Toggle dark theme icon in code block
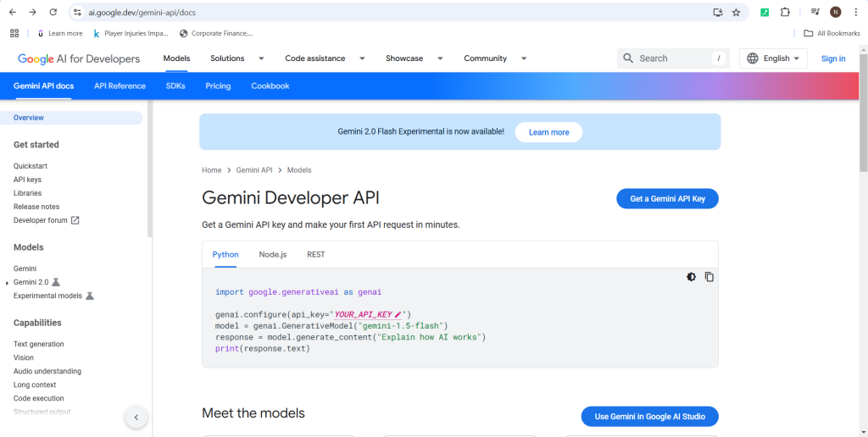The width and height of the screenshot is (868, 437). (692, 277)
